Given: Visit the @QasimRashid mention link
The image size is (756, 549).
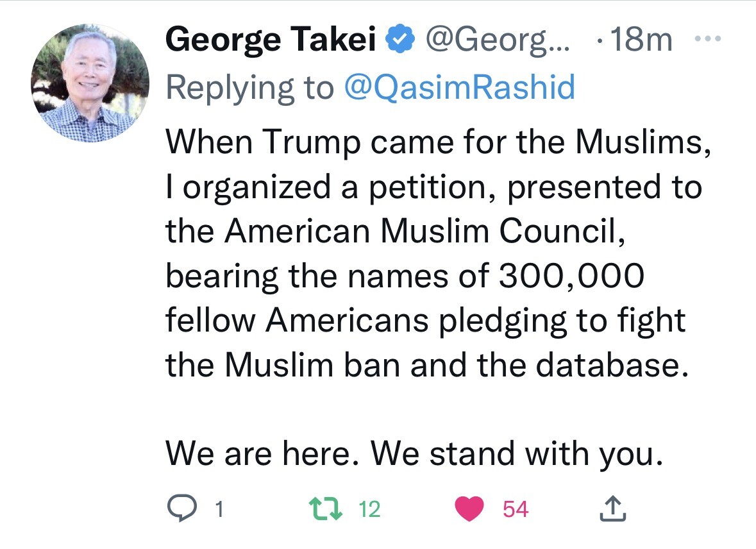Looking at the screenshot, I should (x=459, y=87).
